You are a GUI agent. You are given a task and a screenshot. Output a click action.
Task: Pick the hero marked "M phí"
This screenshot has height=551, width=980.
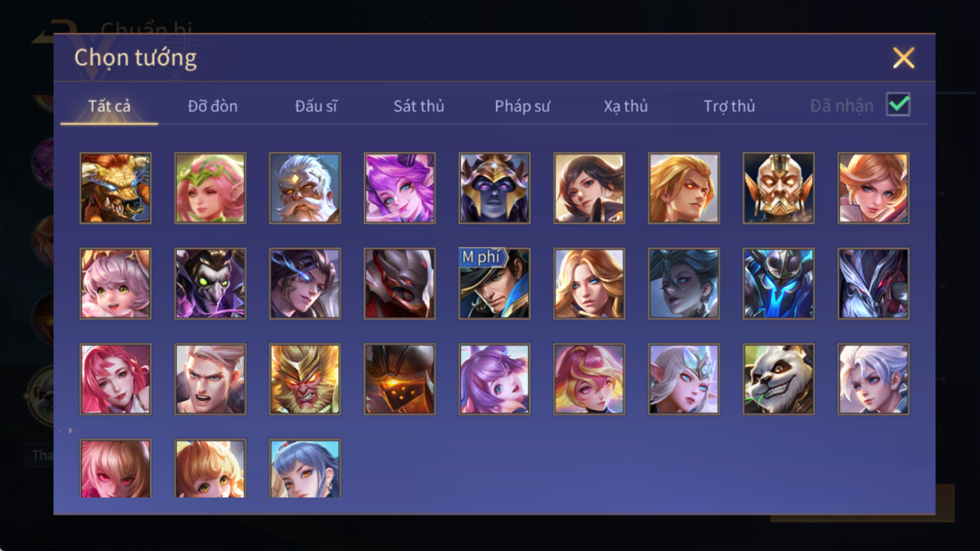point(494,284)
